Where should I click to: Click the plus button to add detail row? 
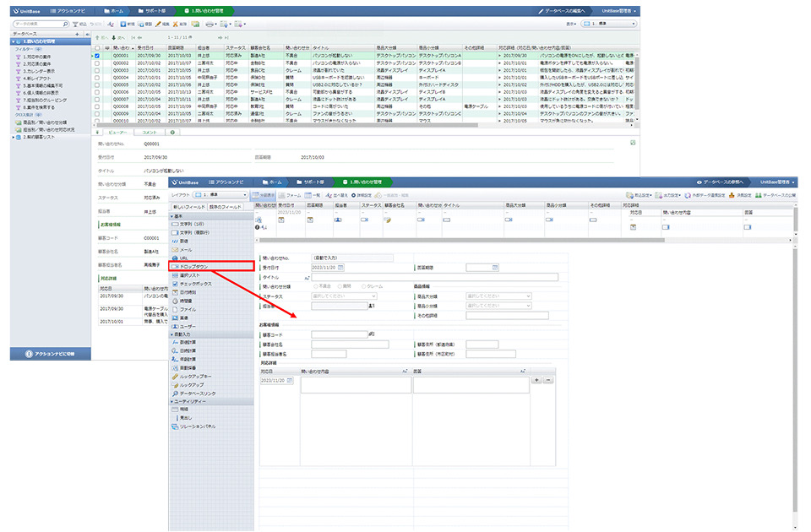(x=537, y=381)
